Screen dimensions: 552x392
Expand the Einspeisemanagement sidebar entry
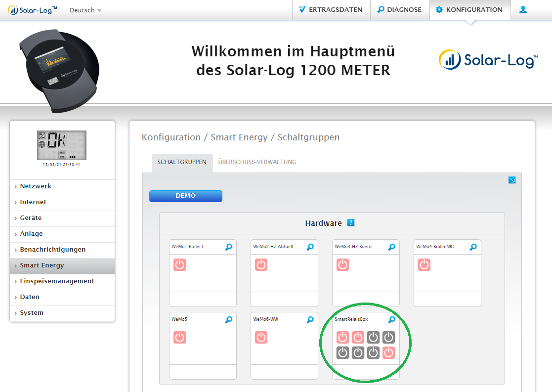coord(57,281)
